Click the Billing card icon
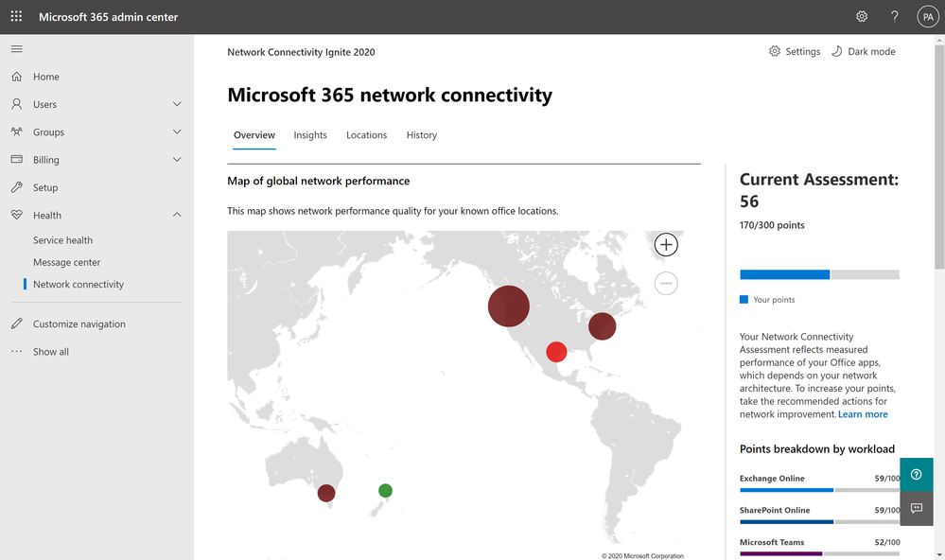This screenshot has width=945, height=560. (x=17, y=159)
